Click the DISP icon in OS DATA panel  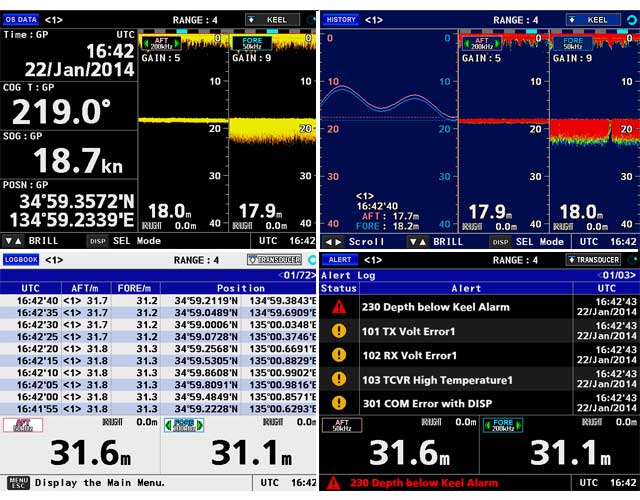[x=97, y=241]
